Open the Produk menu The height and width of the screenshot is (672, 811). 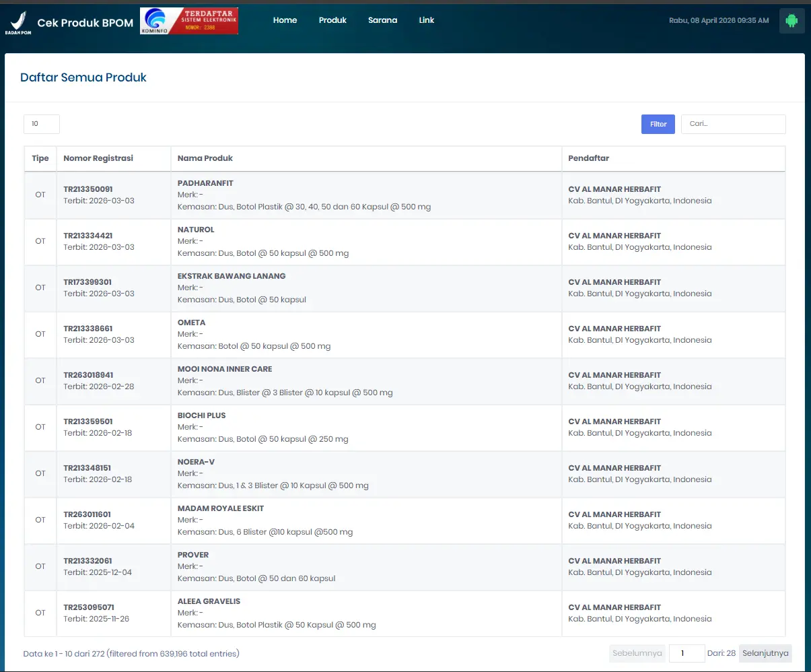click(x=332, y=20)
